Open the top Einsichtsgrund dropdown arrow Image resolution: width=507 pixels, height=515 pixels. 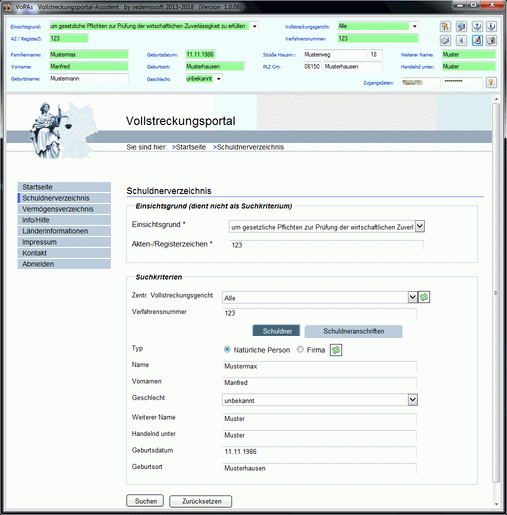pyautogui.click(x=254, y=26)
